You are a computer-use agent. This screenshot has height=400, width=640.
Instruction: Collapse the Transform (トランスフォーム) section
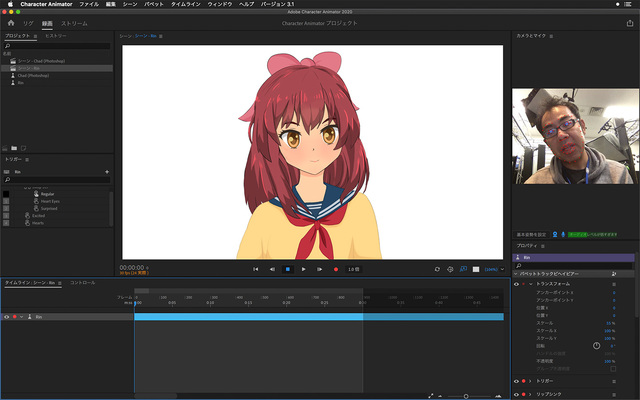click(x=530, y=284)
